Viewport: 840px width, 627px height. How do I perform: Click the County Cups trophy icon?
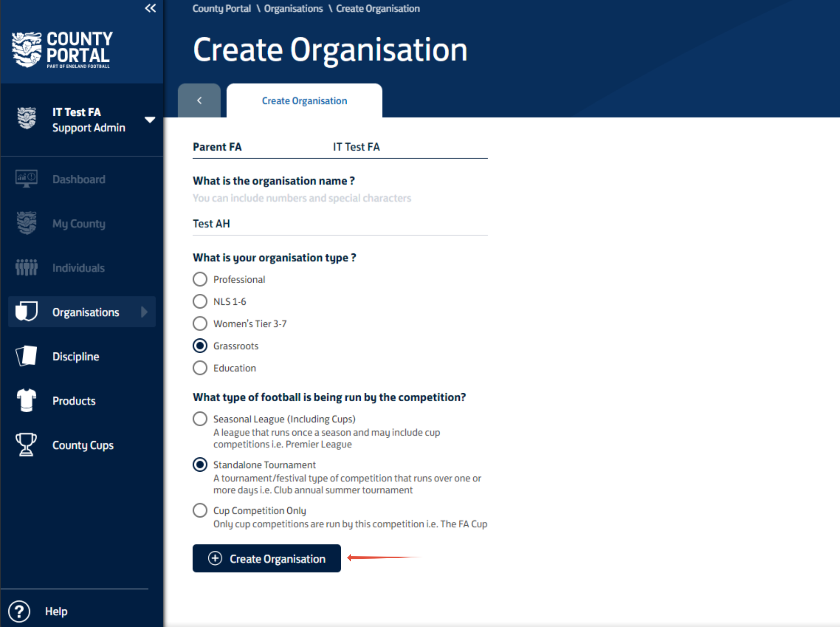26,445
